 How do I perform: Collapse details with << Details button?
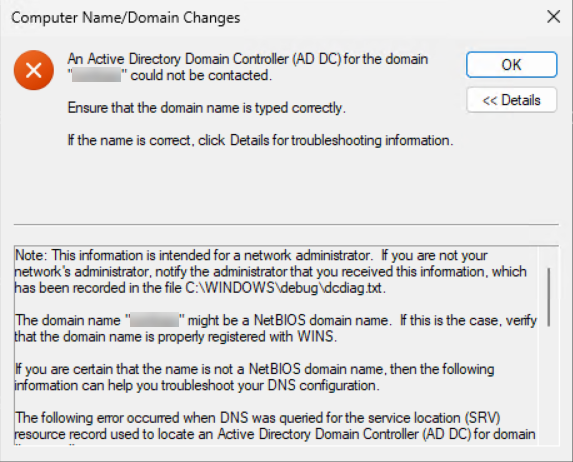pos(511,100)
